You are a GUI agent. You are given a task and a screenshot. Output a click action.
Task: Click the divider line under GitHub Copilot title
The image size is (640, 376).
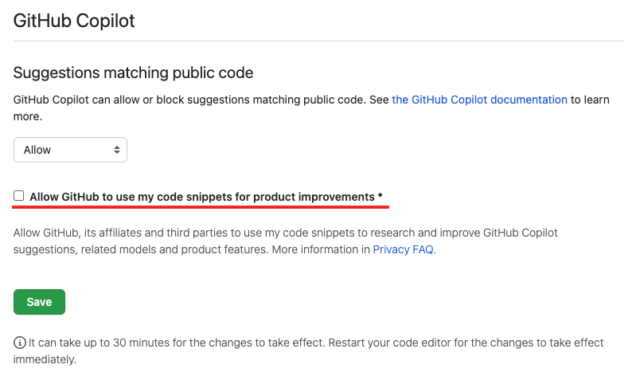(319, 41)
